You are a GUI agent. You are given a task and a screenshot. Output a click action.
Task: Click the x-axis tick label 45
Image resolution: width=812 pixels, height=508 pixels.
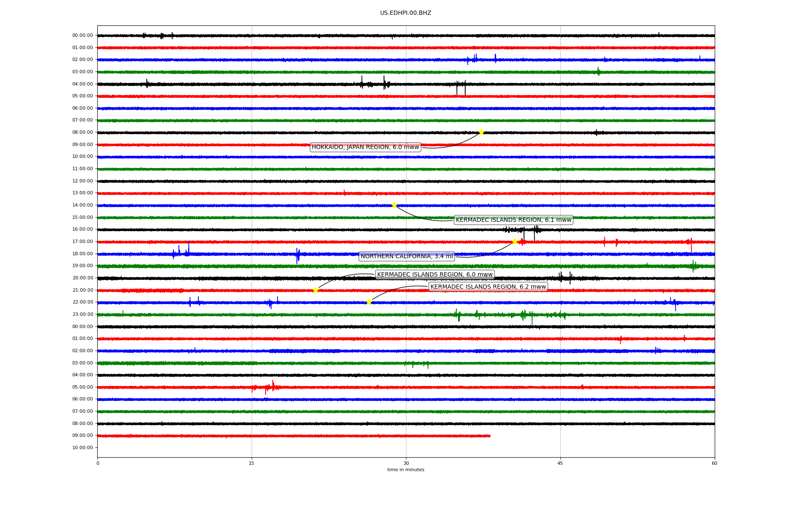(560, 464)
